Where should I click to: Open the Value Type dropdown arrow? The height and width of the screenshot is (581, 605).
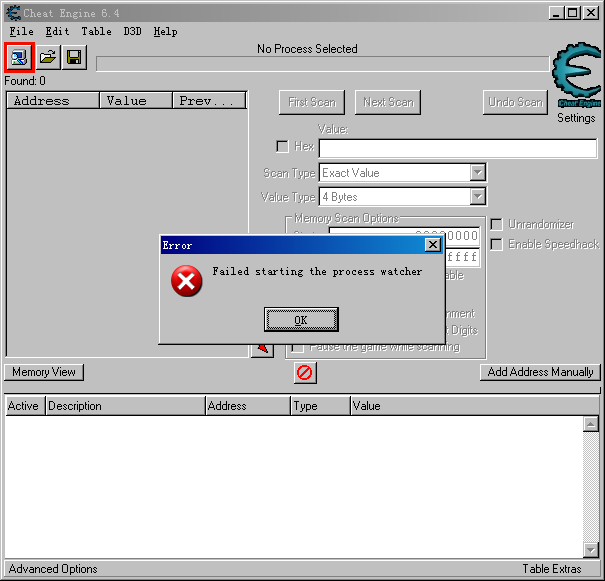477,197
